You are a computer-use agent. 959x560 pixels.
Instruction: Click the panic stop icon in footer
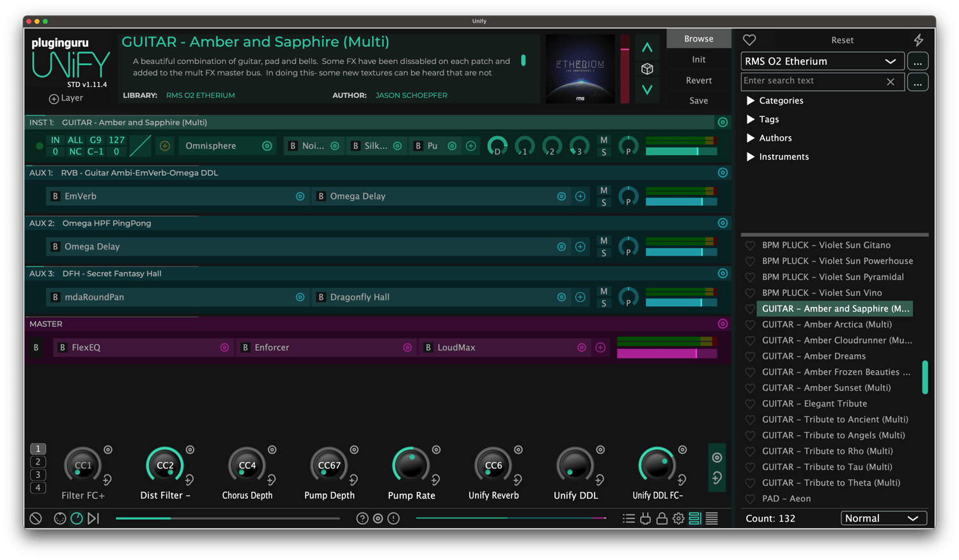(36, 518)
